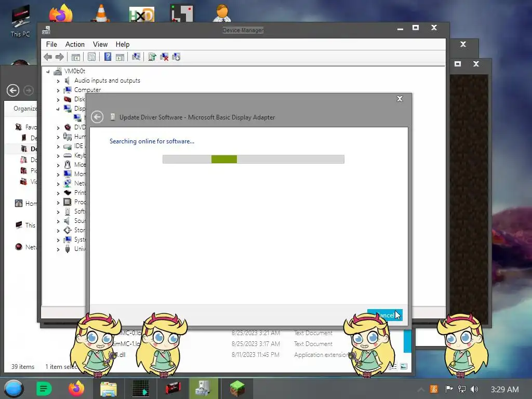This screenshot has height=399, width=532.
Task: Show hidden tray icons chevron
Action: [420, 390]
